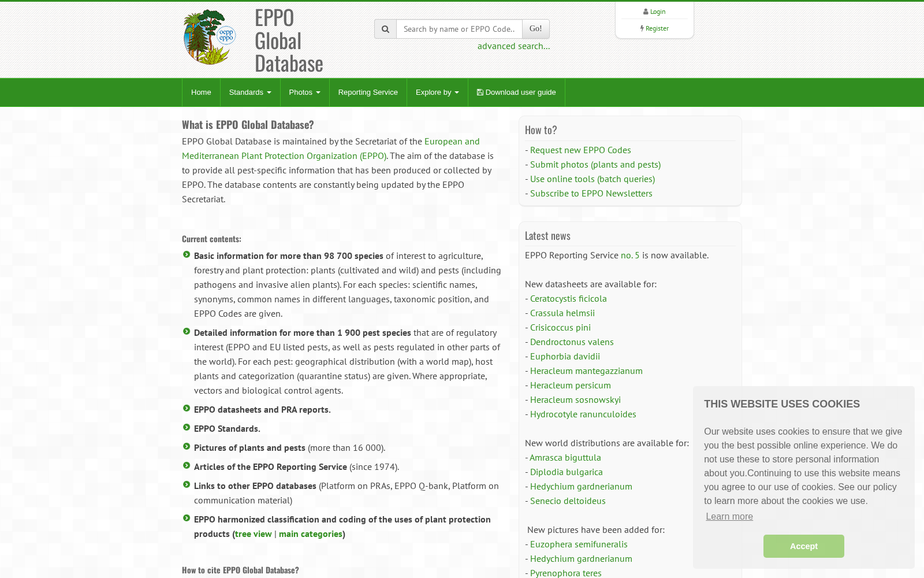
Task: Open Submit photos (plants and pests)
Action: [x=595, y=165]
